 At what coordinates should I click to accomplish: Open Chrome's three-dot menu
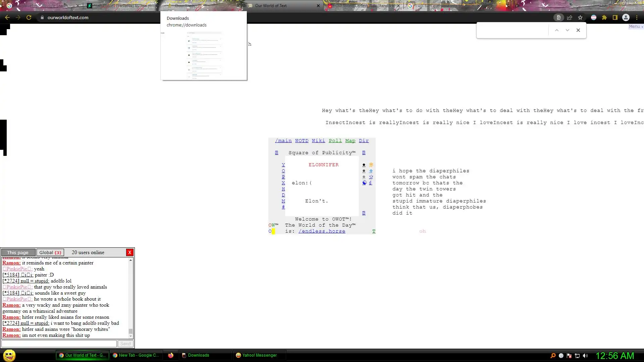pyautogui.click(x=637, y=17)
